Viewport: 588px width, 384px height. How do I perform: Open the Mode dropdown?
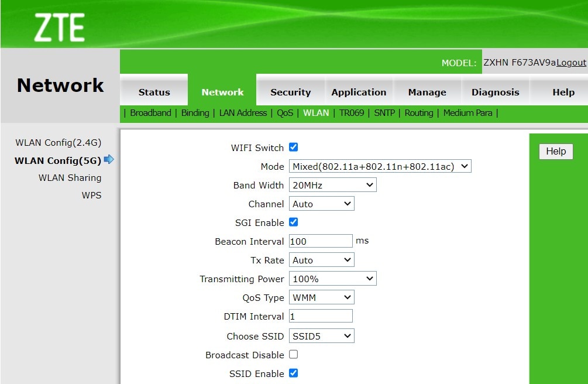[x=380, y=166]
